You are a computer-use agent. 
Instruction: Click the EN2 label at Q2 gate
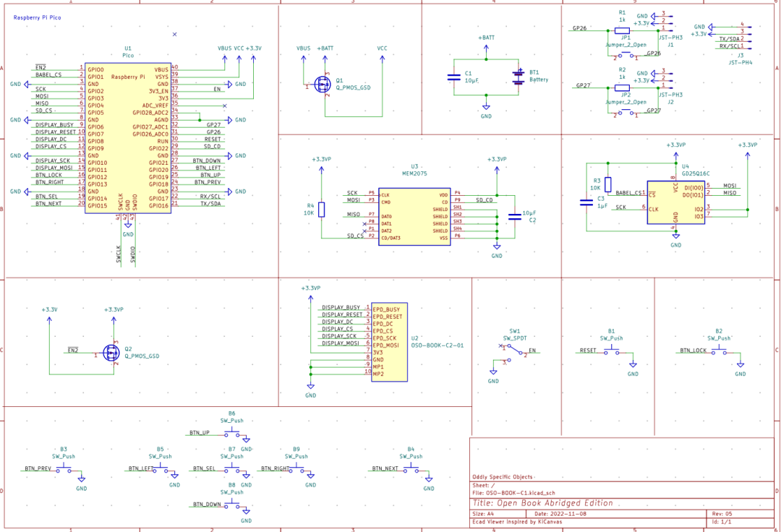click(73, 351)
